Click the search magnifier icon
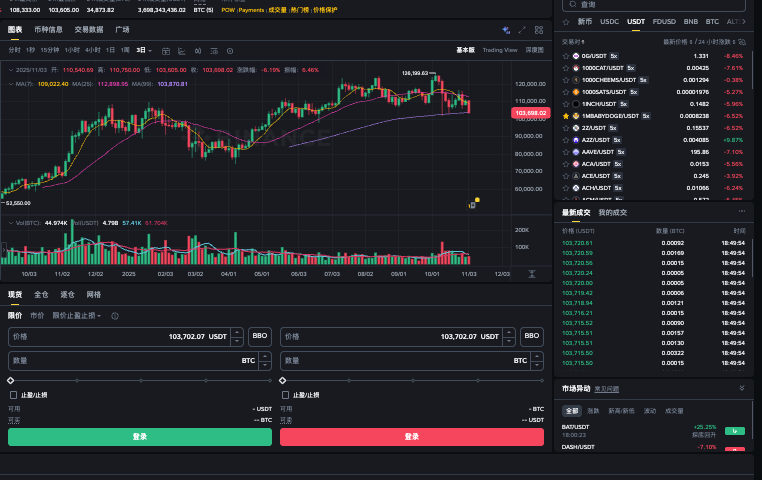Image resolution: width=762 pixels, height=480 pixels. (573, 4)
